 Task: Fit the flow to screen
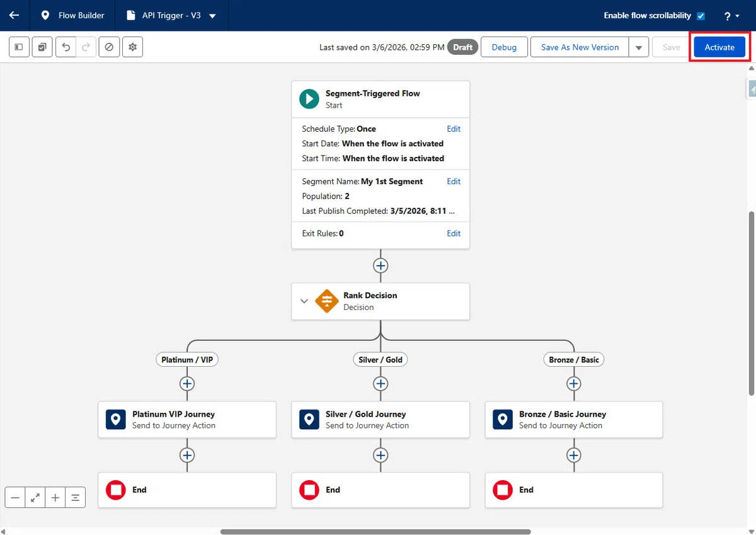click(35, 498)
